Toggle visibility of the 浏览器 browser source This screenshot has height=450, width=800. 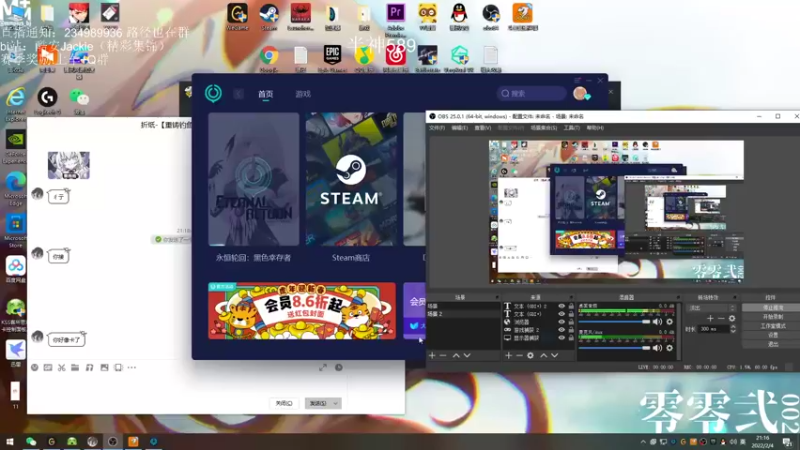point(562,322)
